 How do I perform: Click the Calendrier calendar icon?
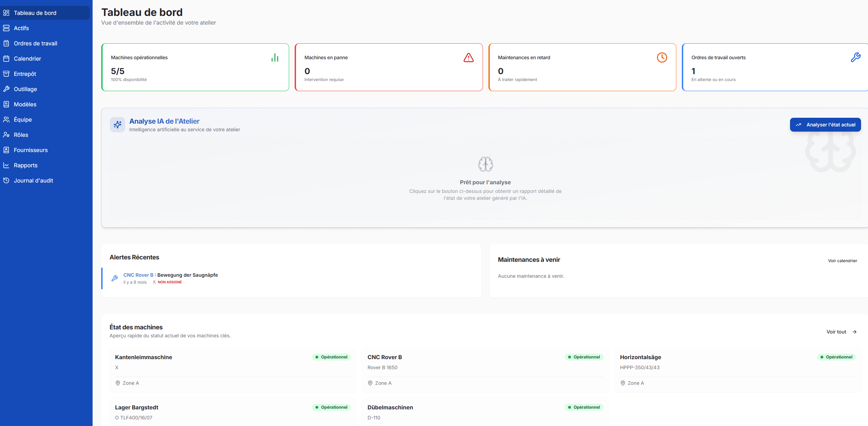[x=6, y=59]
